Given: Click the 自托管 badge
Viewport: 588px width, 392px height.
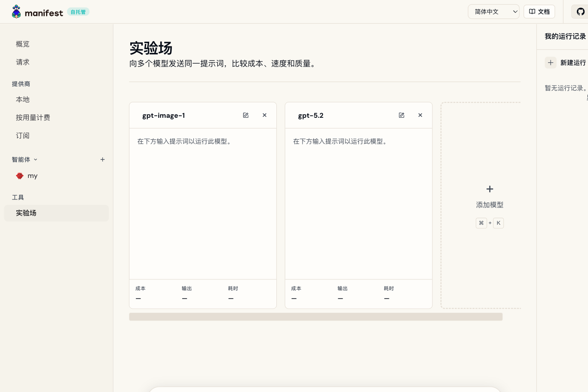Looking at the screenshot, I should (78, 12).
